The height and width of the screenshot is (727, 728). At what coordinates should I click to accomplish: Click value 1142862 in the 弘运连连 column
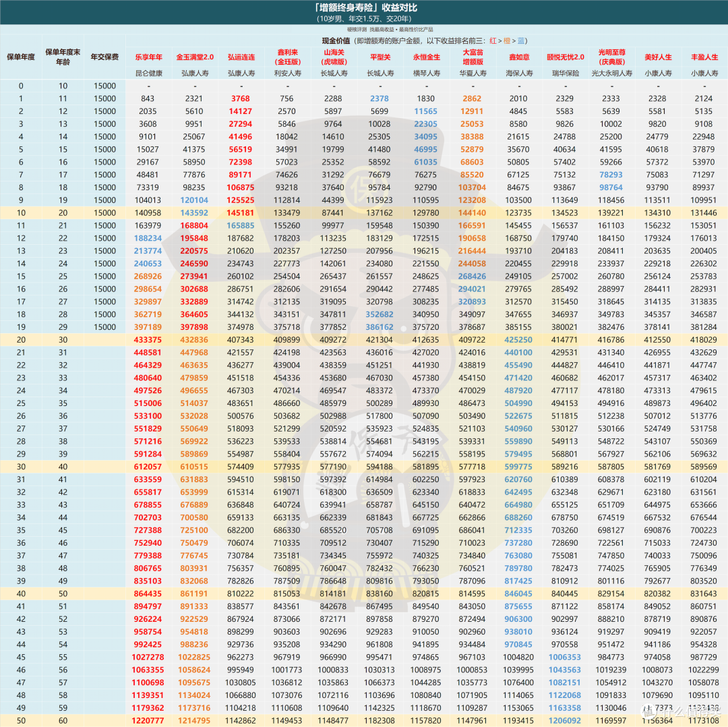click(241, 721)
